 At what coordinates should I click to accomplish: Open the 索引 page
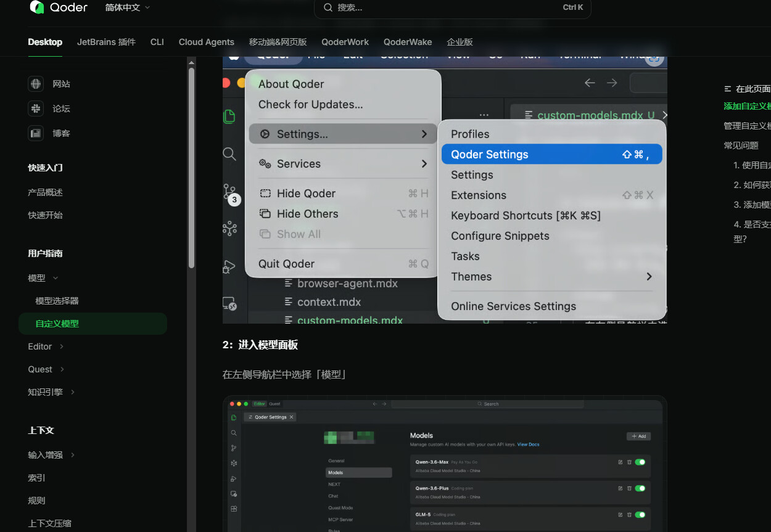coord(36,478)
